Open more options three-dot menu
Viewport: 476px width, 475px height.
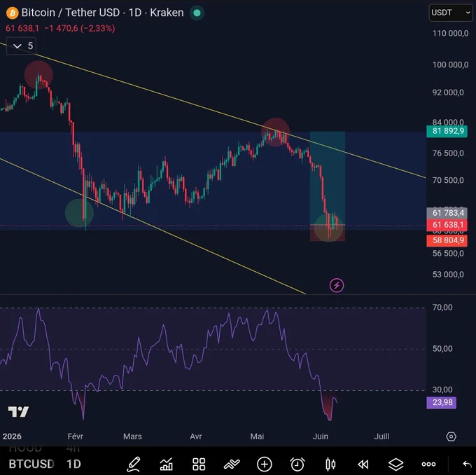click(x=428, y=464)
